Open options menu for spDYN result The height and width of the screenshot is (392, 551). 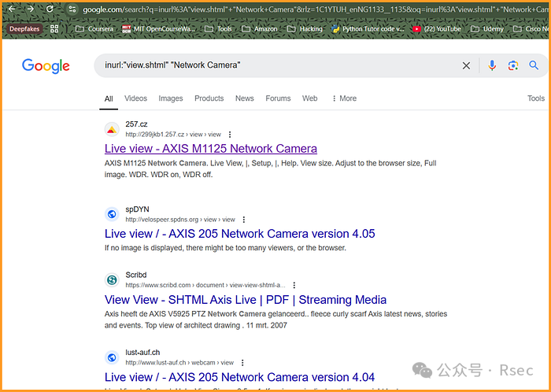pos(244,220)
